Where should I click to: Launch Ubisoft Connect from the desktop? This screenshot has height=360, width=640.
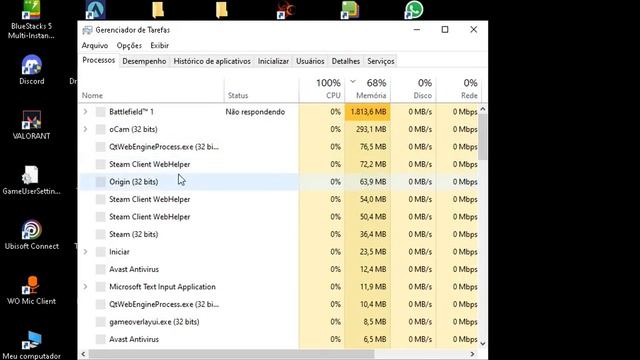(x=31, y=235)
